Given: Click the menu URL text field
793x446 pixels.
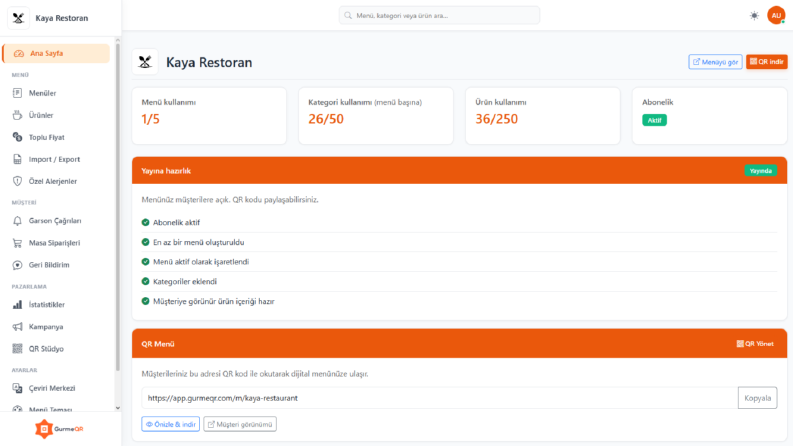Looking at the screenshot, I should (x=439, y=398).
